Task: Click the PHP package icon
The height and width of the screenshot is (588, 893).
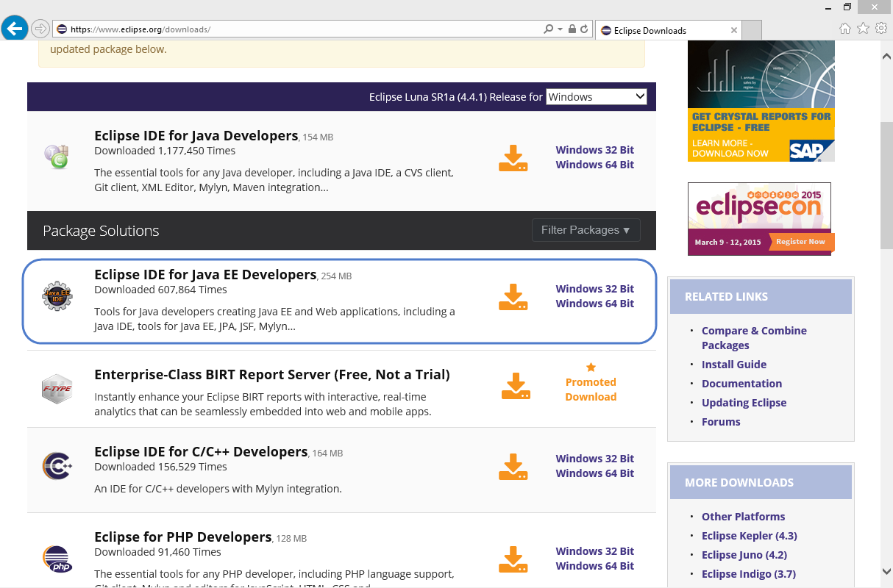Action: (57, 559)
